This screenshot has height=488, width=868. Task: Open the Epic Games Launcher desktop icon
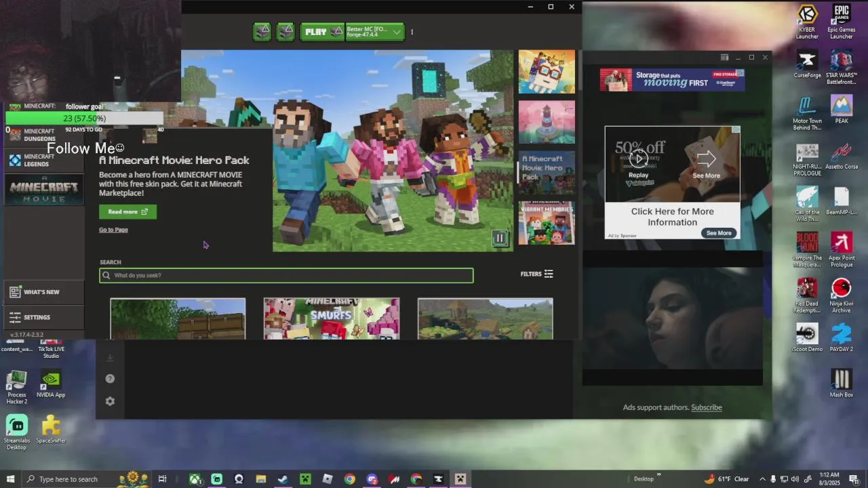tap(842, 22)
